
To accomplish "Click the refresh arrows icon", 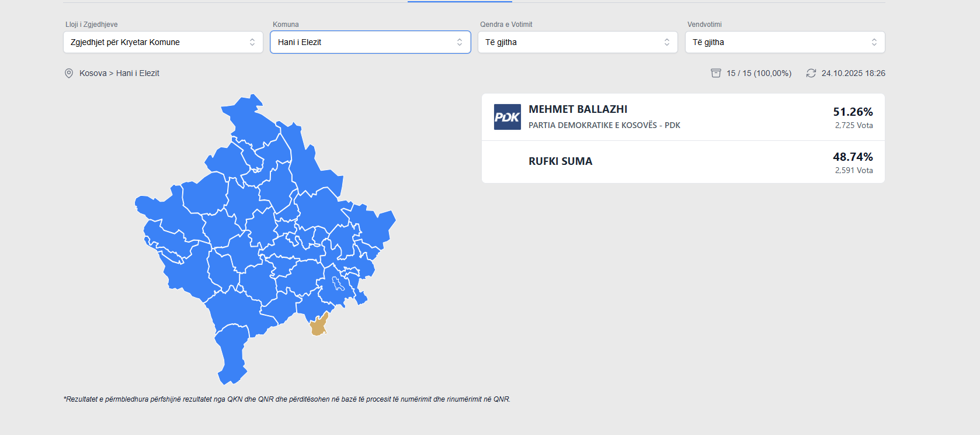I will coord(811,73).
